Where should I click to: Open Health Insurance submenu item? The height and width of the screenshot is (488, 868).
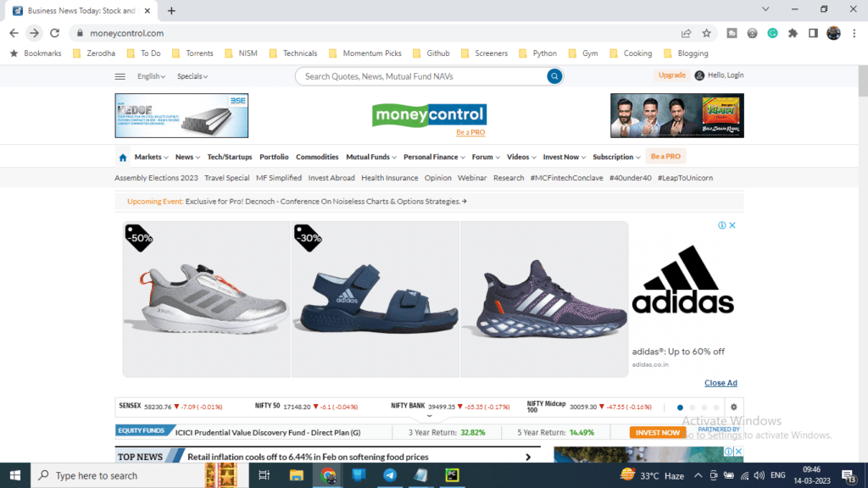coord(389,178)
